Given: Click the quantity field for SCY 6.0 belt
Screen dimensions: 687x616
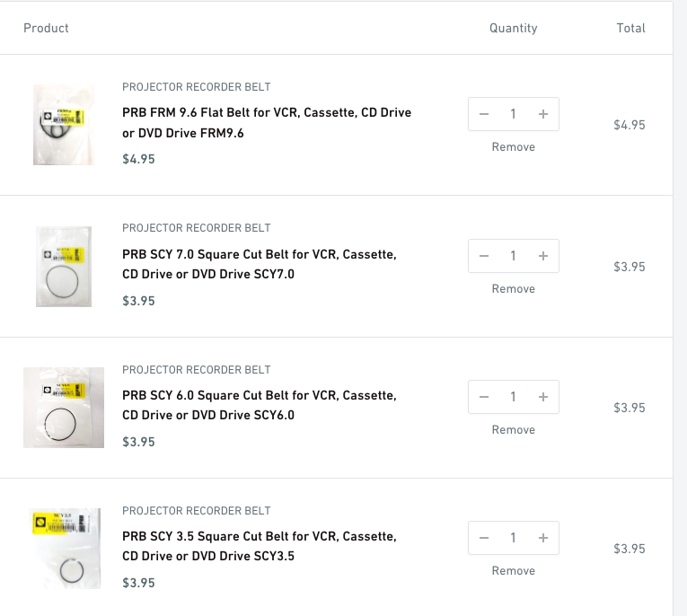Looking at the screenshot, I should coord(513,397).
